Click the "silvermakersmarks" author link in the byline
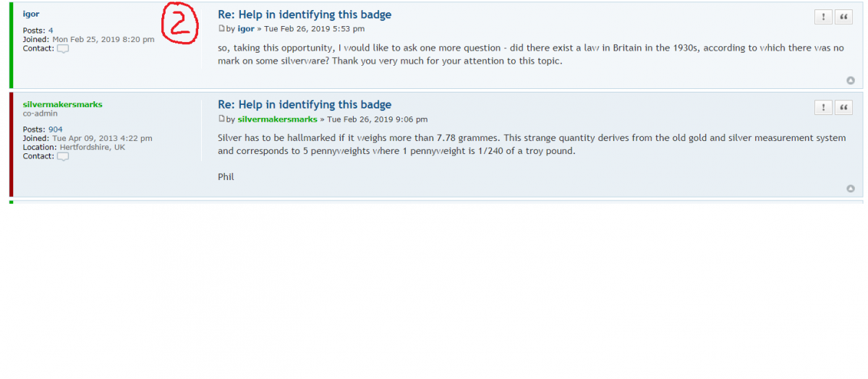Screen dimensions: 868x379 pyautogui.click(x=277, y=119)
